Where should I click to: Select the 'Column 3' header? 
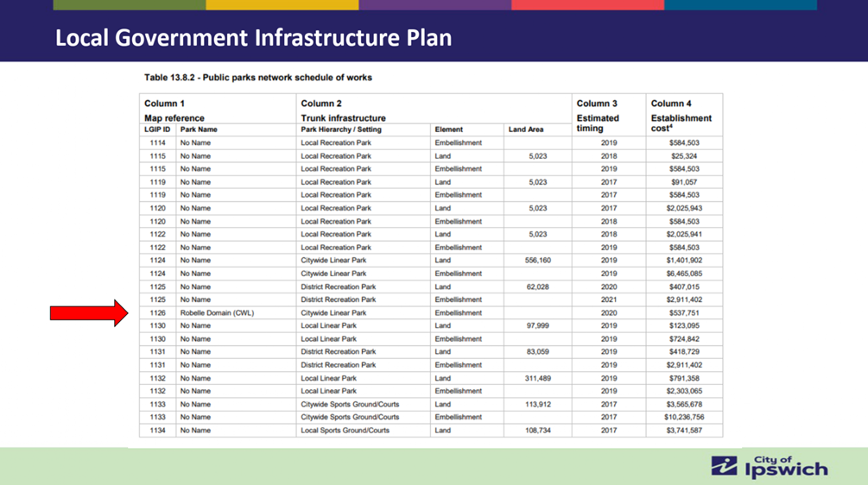(597, 104)
